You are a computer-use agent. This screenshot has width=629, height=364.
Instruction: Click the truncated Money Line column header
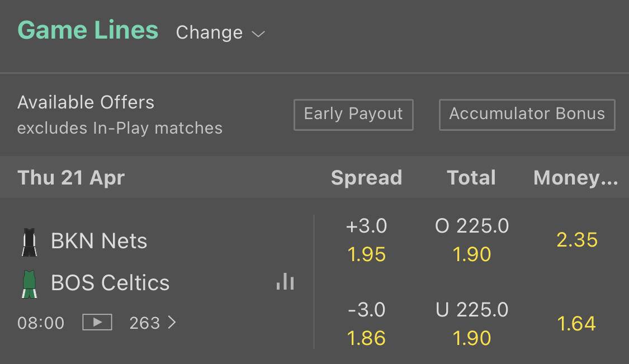[x=576, y=178]
